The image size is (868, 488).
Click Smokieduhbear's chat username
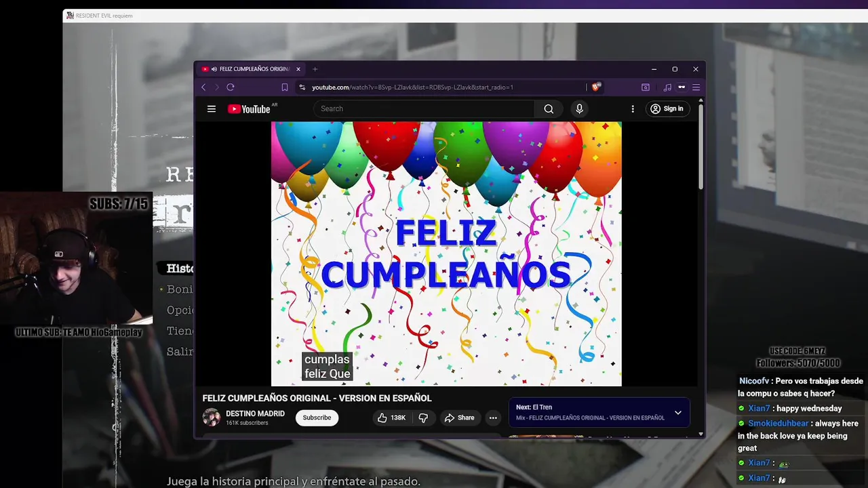click(778, 424)
